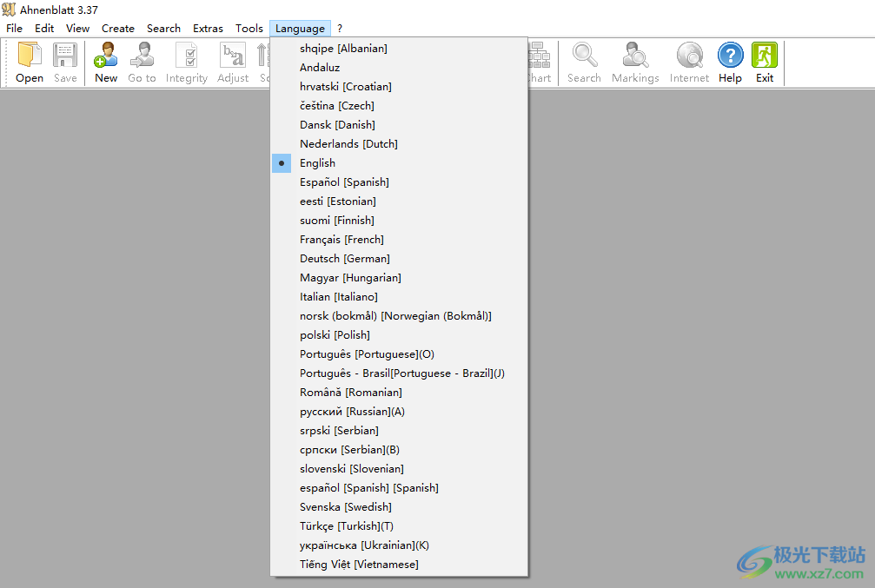The image size is (875, 588).
Task: Choose slovenski [Slovenian] language
Action: [399, 469]
